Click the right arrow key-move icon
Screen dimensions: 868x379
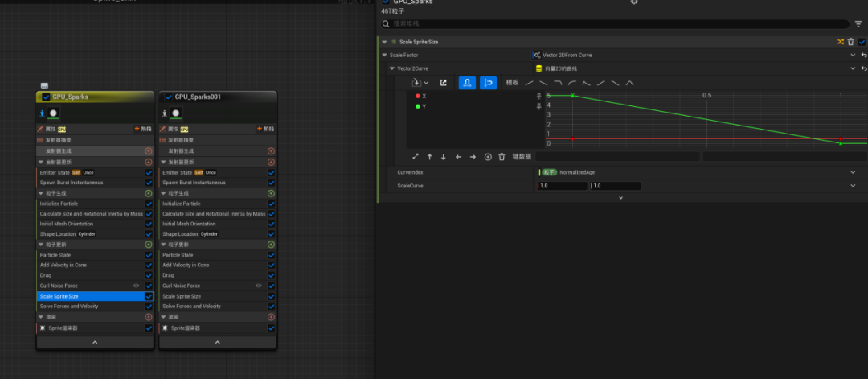[473, 157]
